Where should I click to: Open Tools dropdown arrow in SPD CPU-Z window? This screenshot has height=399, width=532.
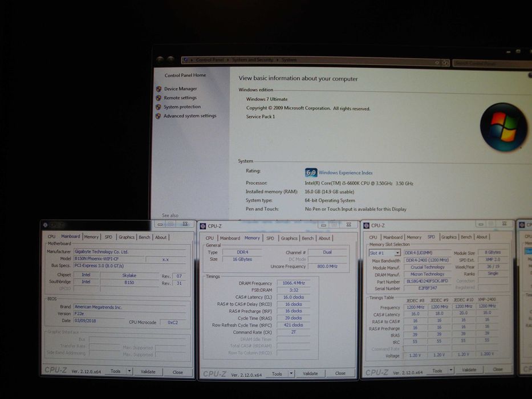(x=451, y=370)
